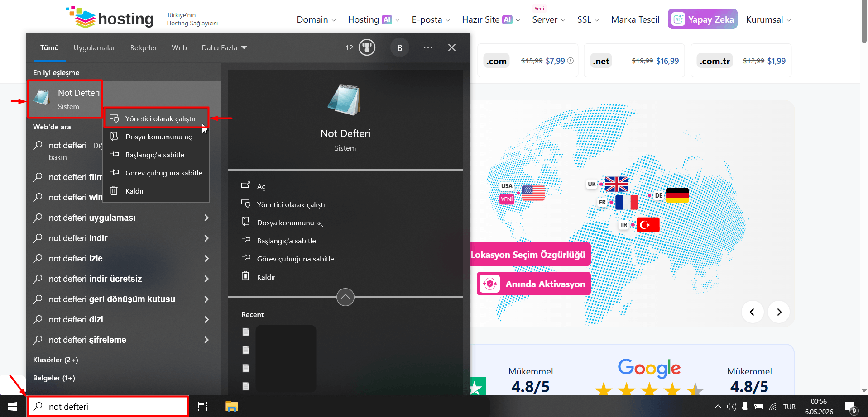Open the Klasörler (2+) results group
This screenshot has height=417, width=868.
[x=56, y=360]
